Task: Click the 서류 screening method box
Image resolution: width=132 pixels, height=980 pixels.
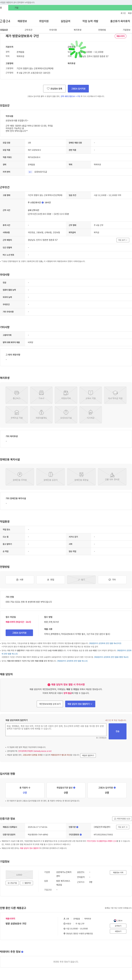Action: tap(20, 580)
